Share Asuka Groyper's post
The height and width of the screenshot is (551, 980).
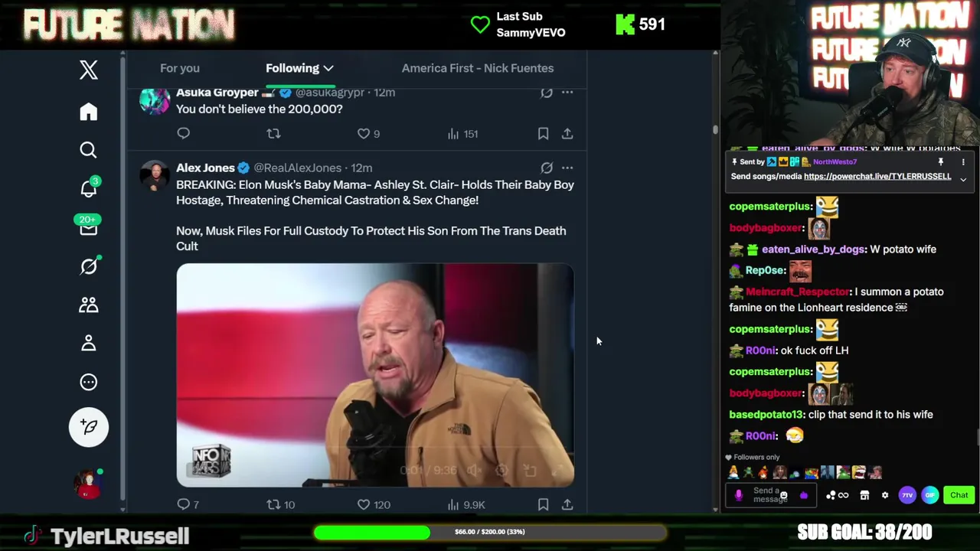(567, 133)
